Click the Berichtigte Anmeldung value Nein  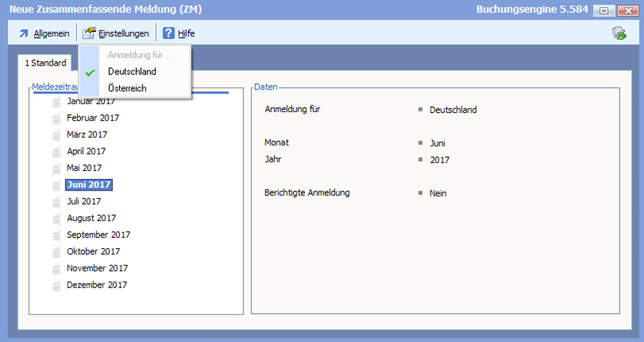[x=438, y=194]
